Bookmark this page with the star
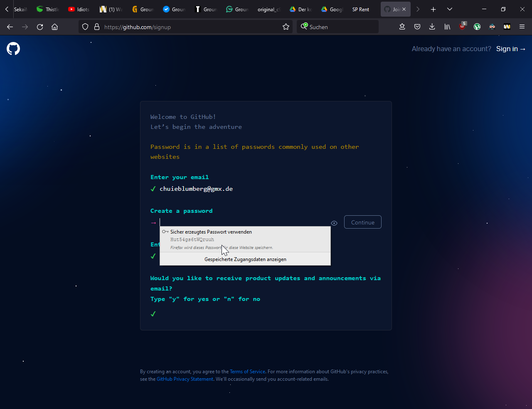The height and width of the screenshot is (409, 532). click(286, 27)
